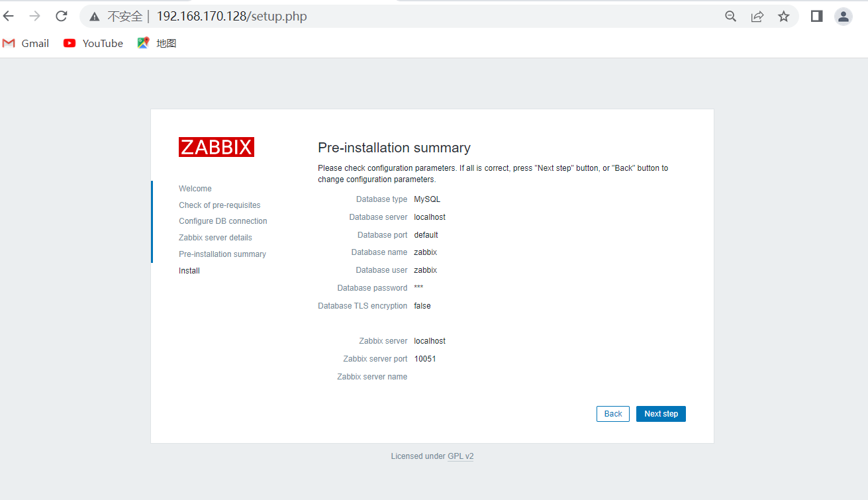This screenshot has width=868, height=500.
Task: Click the Database server value localhost
Action: [430, 217]
